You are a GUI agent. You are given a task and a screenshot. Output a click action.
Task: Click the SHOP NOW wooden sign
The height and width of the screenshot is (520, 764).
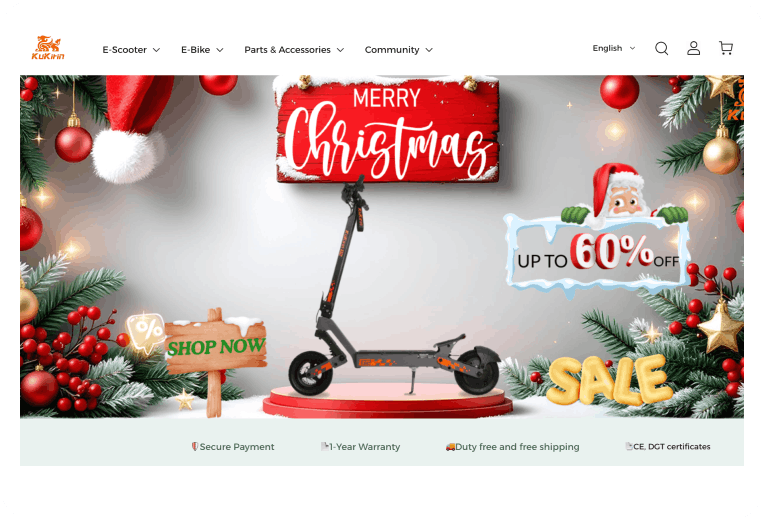pyautogui.click(x=216, y=347)
